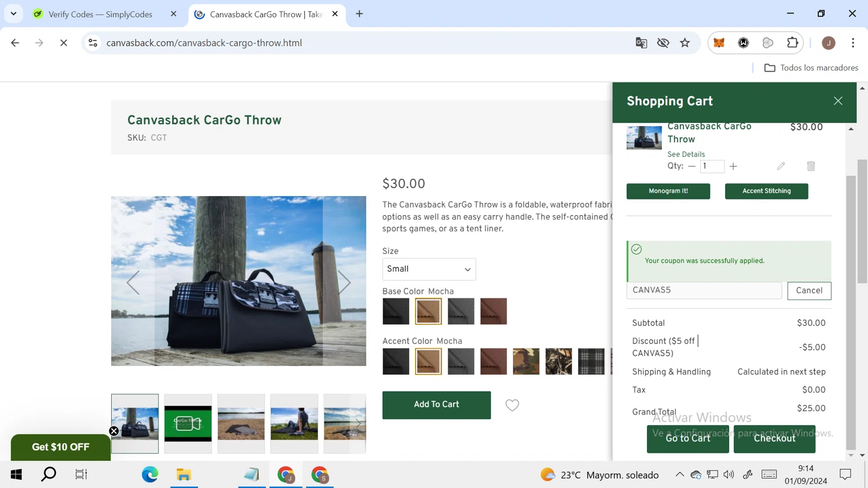Open File Explorer from taskbar
This screenshot has width=868, height=488.
pyautogui.click(x=184, y=475)
